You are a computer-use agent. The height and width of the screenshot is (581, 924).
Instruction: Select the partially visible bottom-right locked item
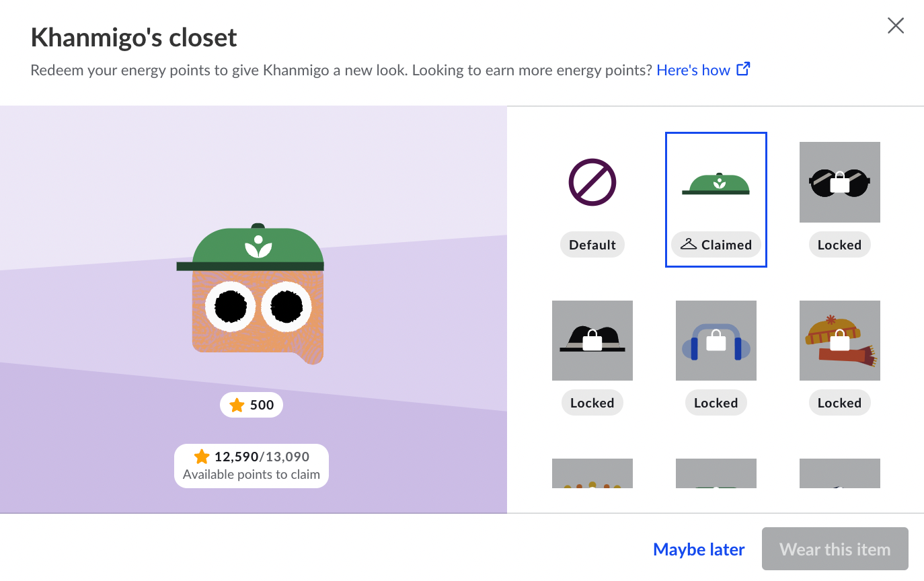(840, 473)
